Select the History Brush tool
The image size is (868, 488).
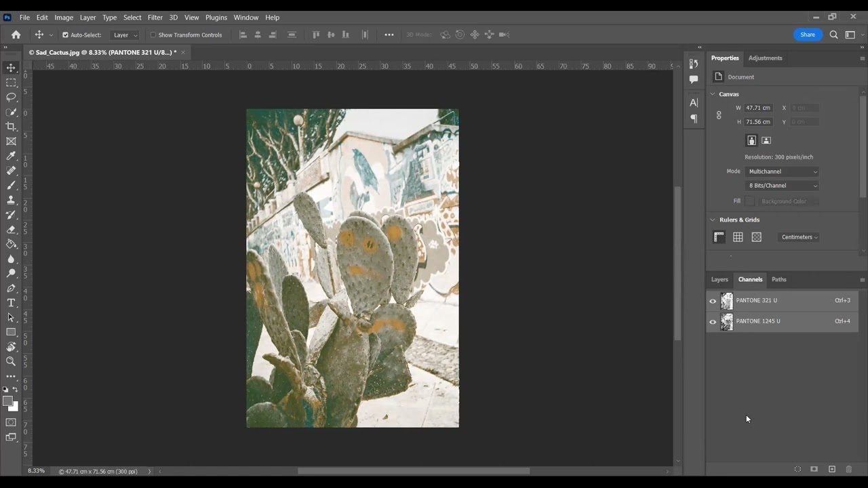click(11, 215)
